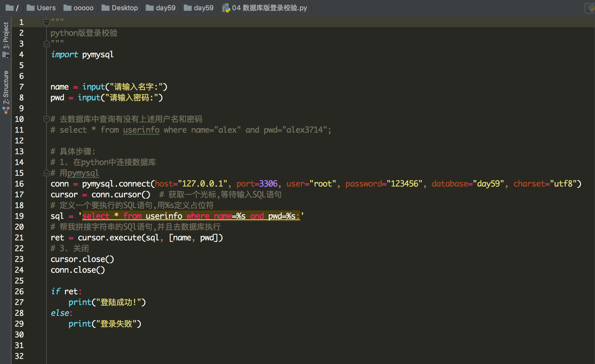Click the docstring end fold marker at line 3
Screen dimensions: 595x364
[x=47, y=44]
